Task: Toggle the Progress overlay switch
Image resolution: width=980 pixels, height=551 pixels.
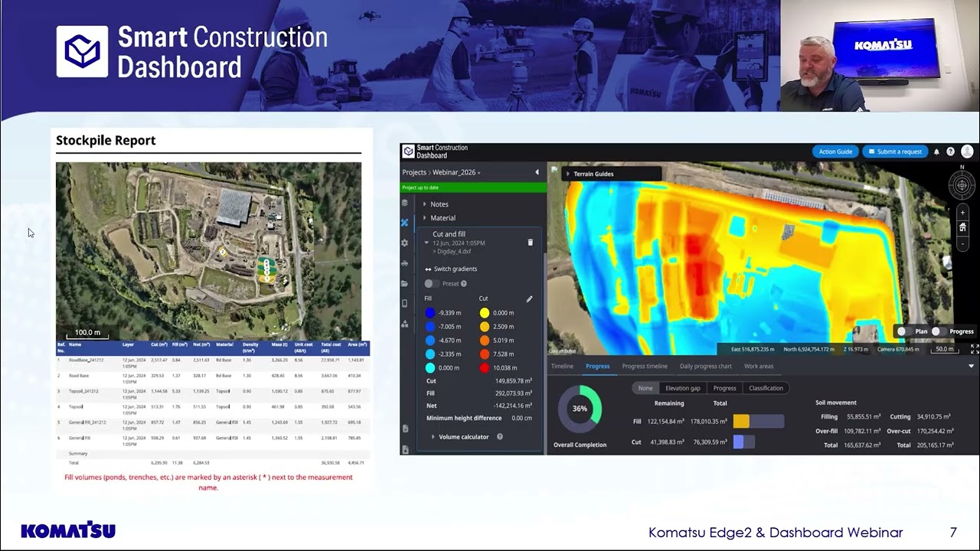Action: [939, 331]
